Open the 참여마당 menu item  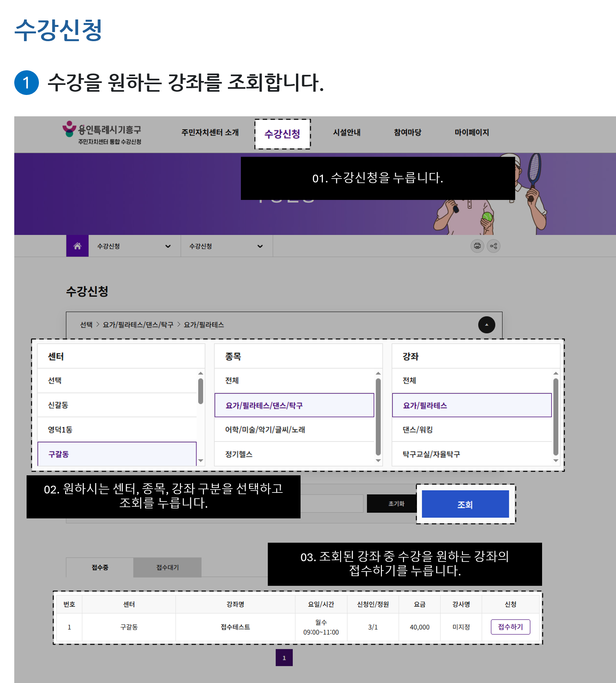409,133
